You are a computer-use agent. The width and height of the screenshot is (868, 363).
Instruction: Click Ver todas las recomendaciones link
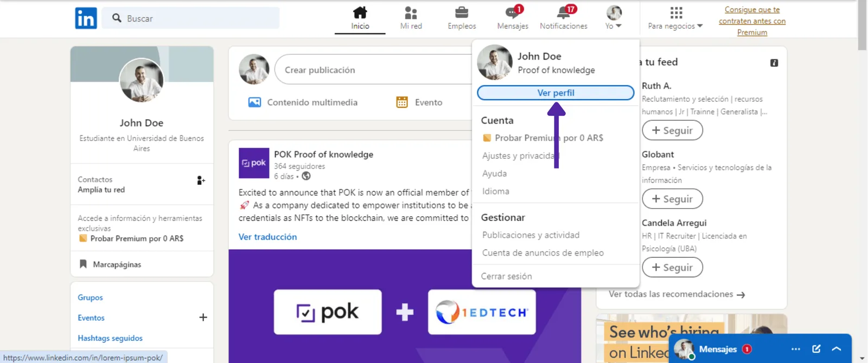click(x=676, y=294)
